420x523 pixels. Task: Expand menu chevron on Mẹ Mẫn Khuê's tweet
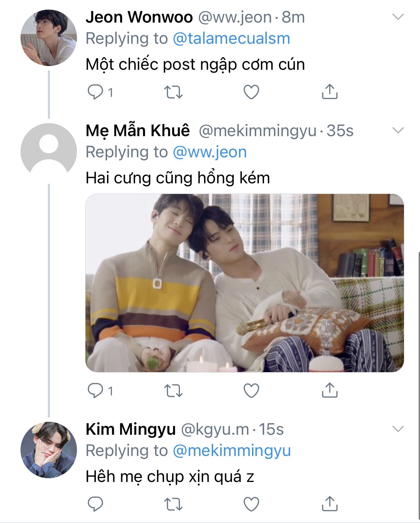[398, 130]
